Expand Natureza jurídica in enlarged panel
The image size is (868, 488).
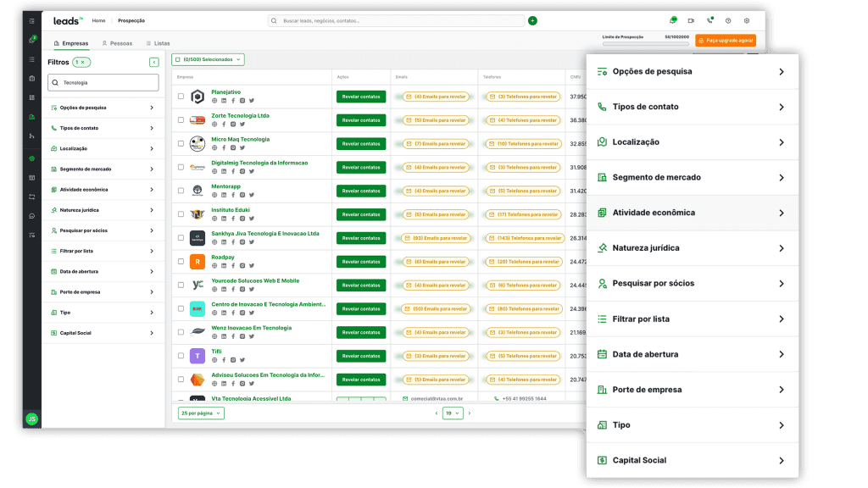pos(692,248)
